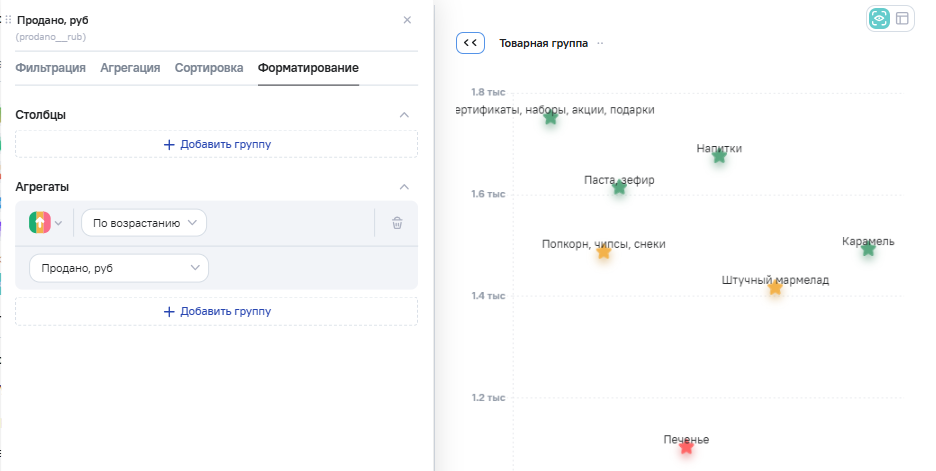Open the Продано, руб field dropdown
Screen dimensions: 936x471
(119, 268)
